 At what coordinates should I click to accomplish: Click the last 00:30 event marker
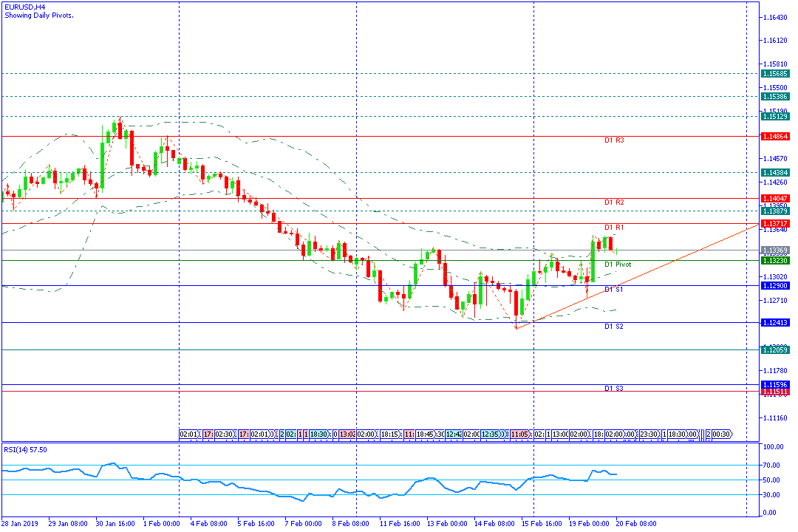tap(720, 434)
